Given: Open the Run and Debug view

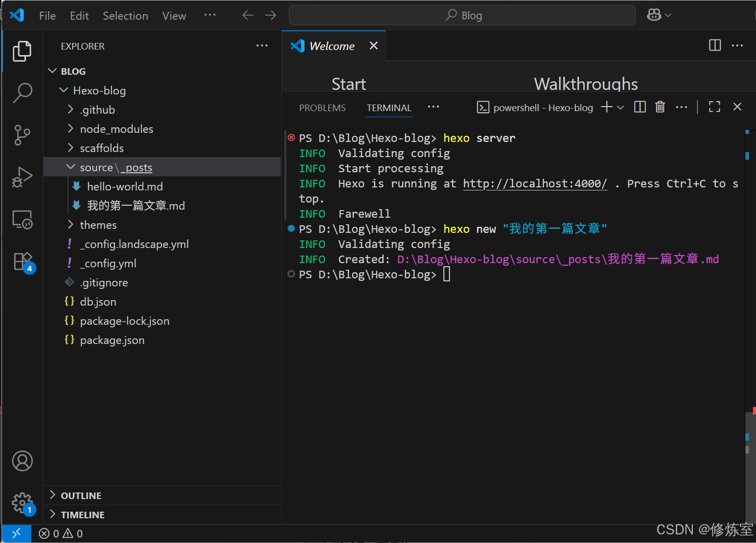Looking at the screenshot, I should [x=22, y=177].
